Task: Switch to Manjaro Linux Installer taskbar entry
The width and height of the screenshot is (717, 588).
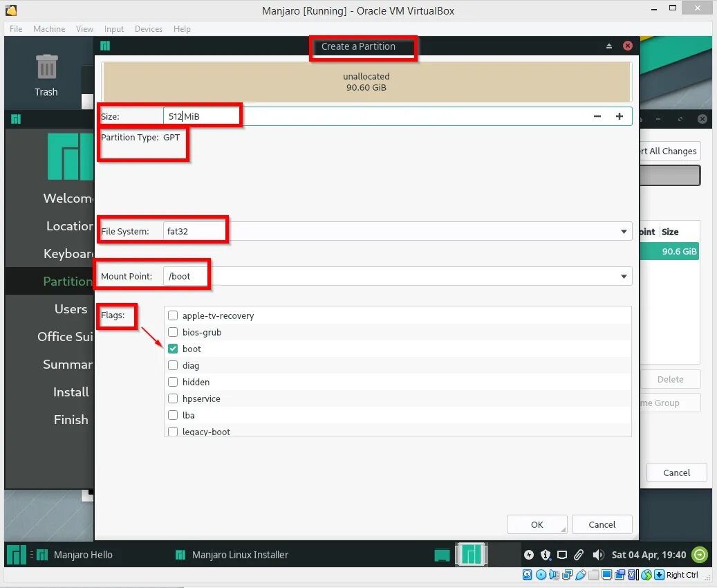Action: pyautogui.click(x=232, y=555)
